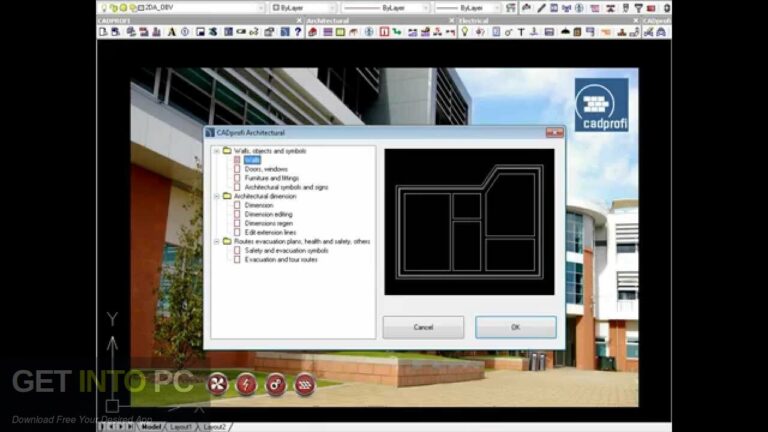This screenshot has width=768, height=432.
Task: Click the Architectural dimension folder label
Action: (x=265, y=196)
